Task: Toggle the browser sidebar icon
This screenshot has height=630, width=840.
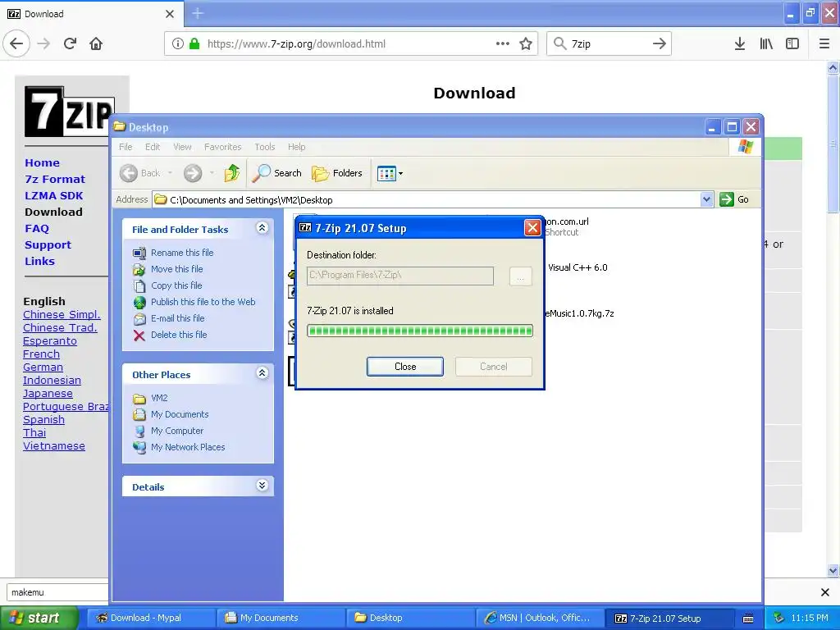Action: [x=792, y=43]
